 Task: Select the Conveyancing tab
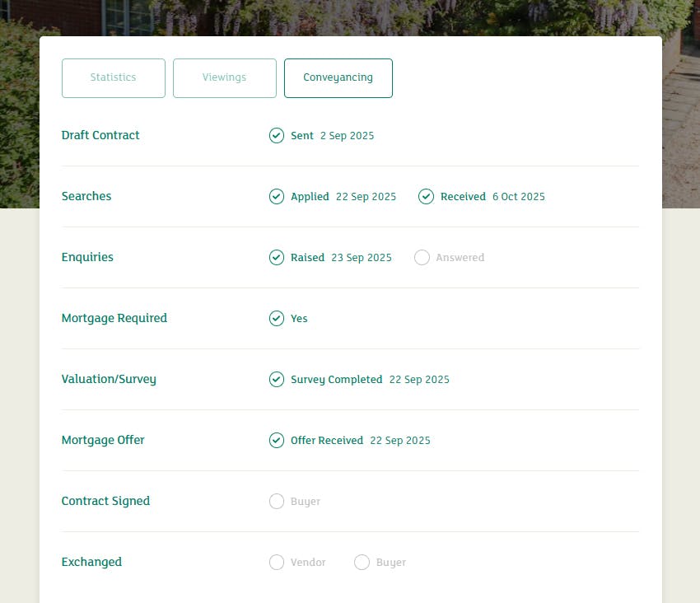pyautogui.click(x=338, y=78)
